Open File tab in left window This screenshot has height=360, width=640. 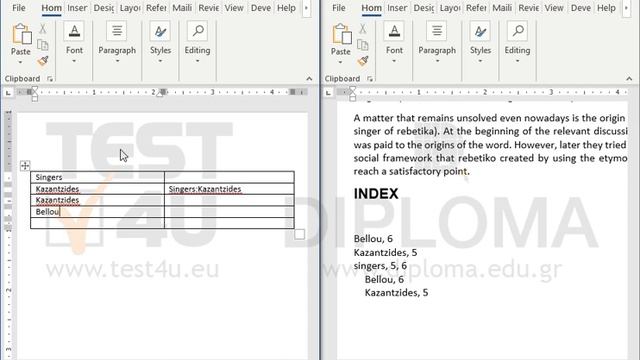[19, 8]
